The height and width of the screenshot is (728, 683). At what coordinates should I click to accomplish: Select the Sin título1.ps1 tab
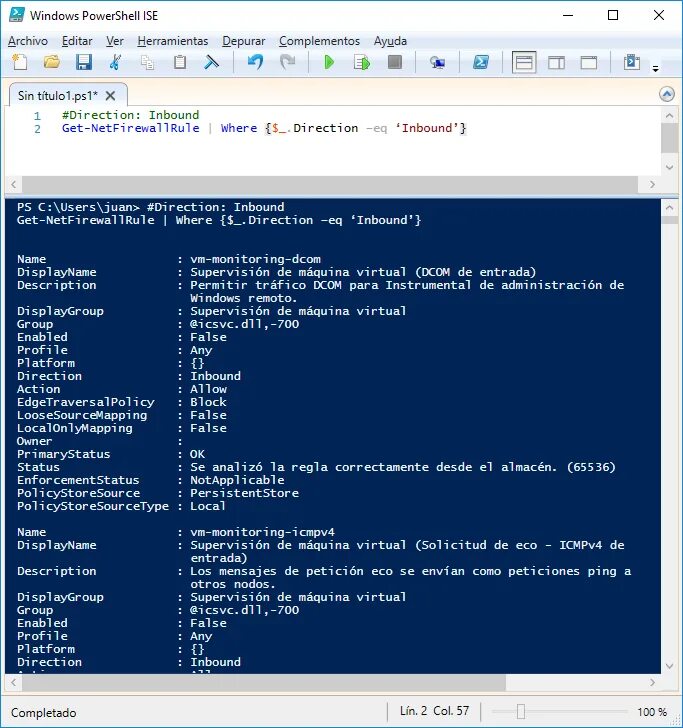click(58, 96)
